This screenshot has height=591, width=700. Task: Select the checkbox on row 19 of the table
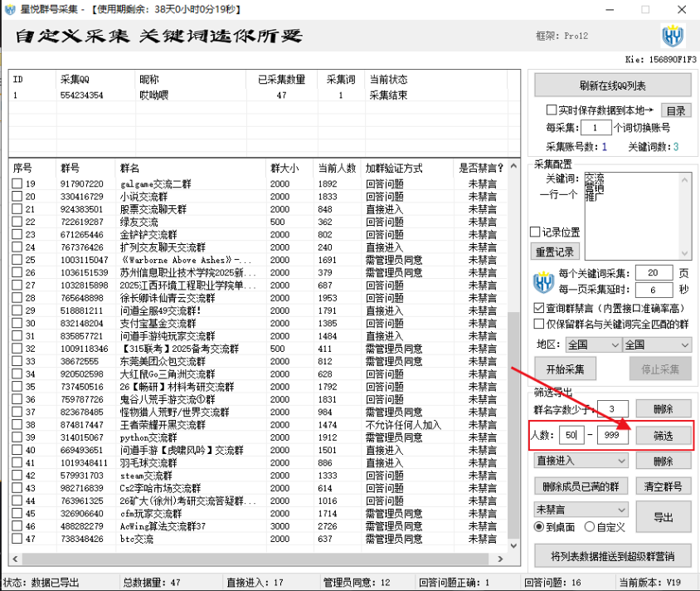click(18, 184)
